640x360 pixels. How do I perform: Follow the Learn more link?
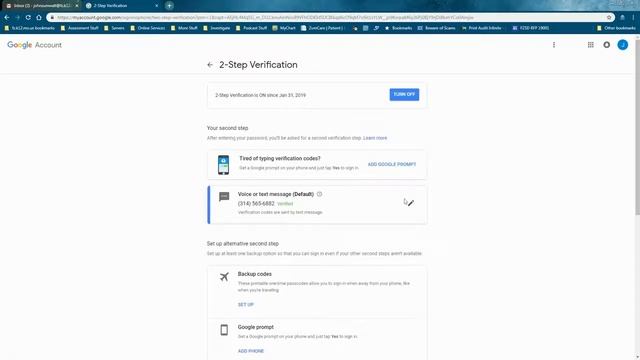point(375,138)
